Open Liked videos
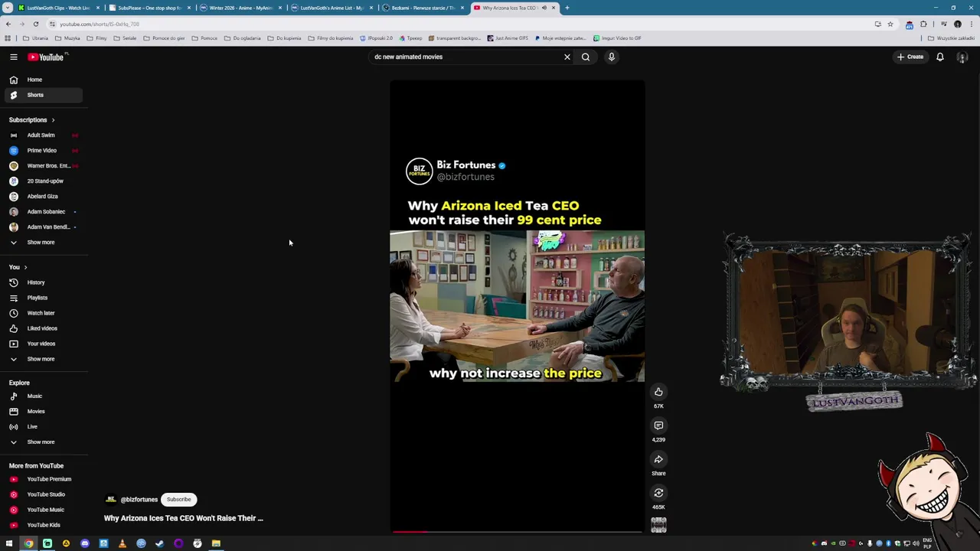 [42, 328]
